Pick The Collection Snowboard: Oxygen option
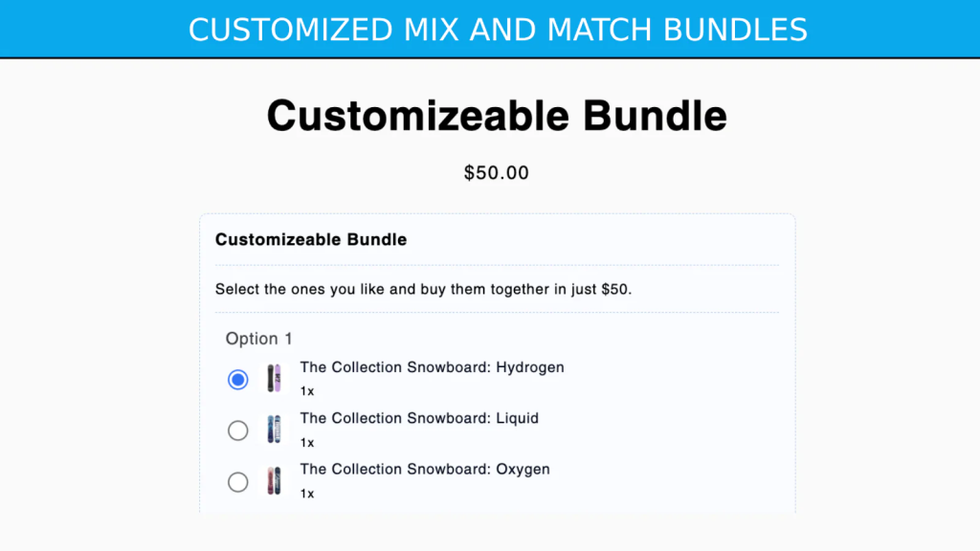 (x=238, y=482)
